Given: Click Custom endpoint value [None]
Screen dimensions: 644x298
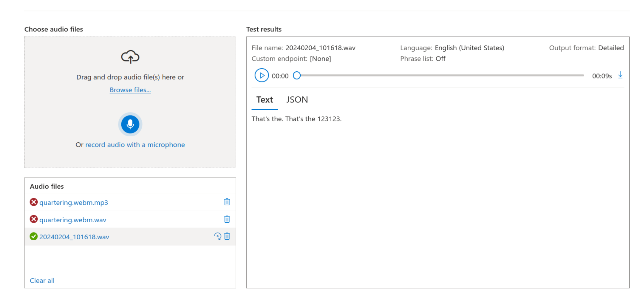Looking at the screenshot, I should [x=320, y=59].
